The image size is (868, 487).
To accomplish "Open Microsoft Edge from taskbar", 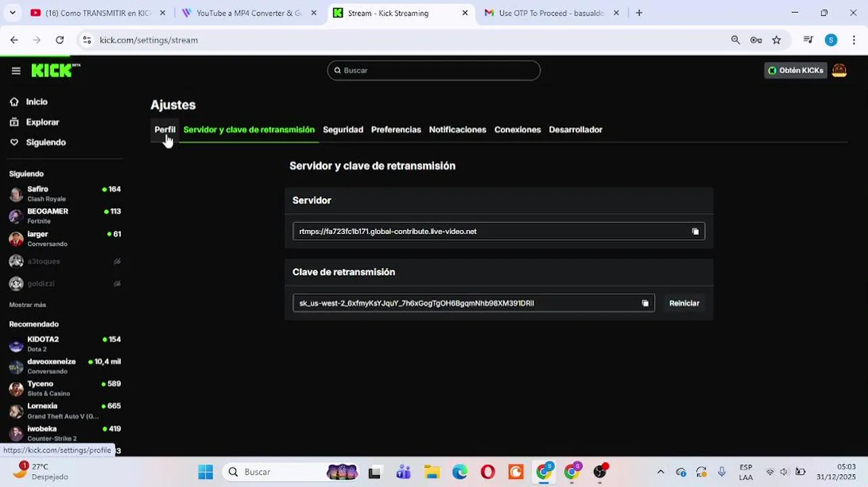I will [460, 471].
